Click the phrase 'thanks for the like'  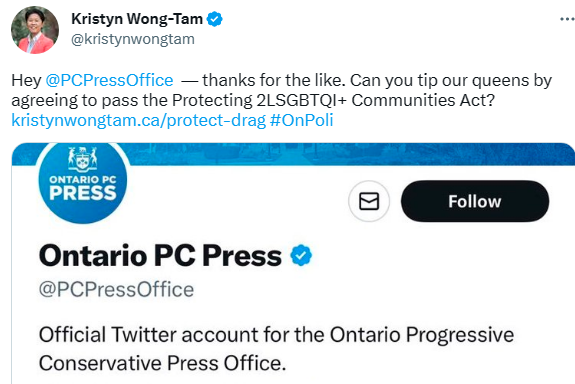274,80
